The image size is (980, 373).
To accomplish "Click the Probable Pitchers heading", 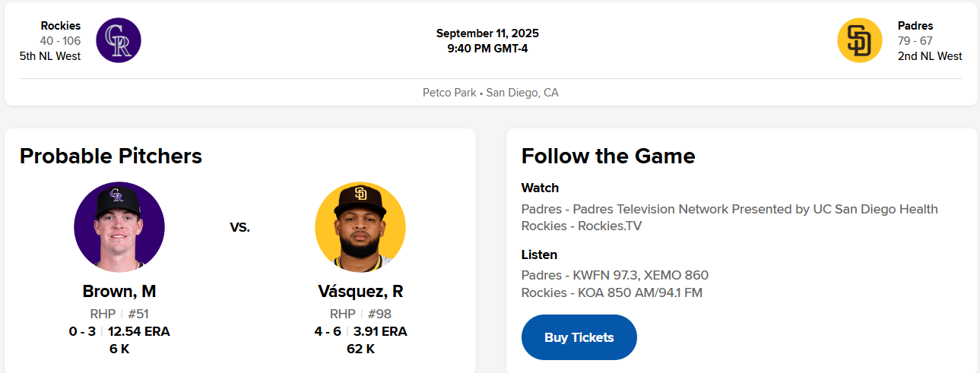I will (x=111, y=156).
